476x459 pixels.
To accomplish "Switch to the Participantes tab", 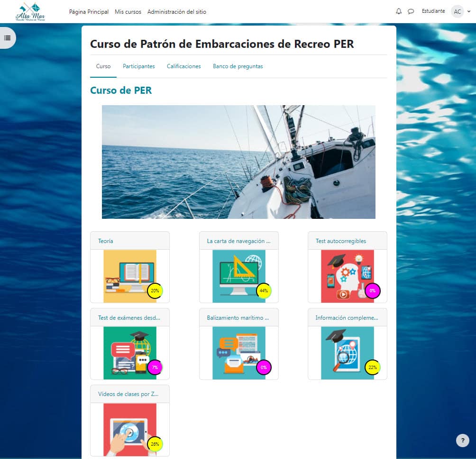I will pyautogui.click(x=138, y=66).
